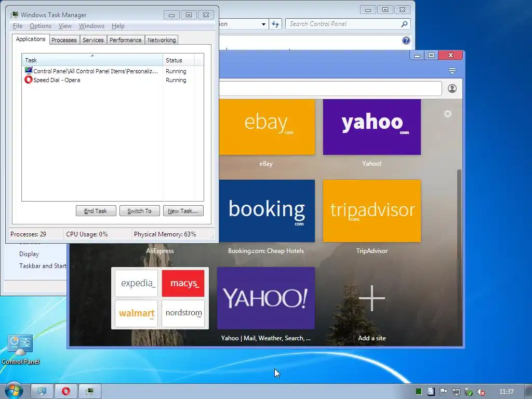Click the safely remove hardware tray icon
The width and height of the screenshot is (532, 399).
469,392
